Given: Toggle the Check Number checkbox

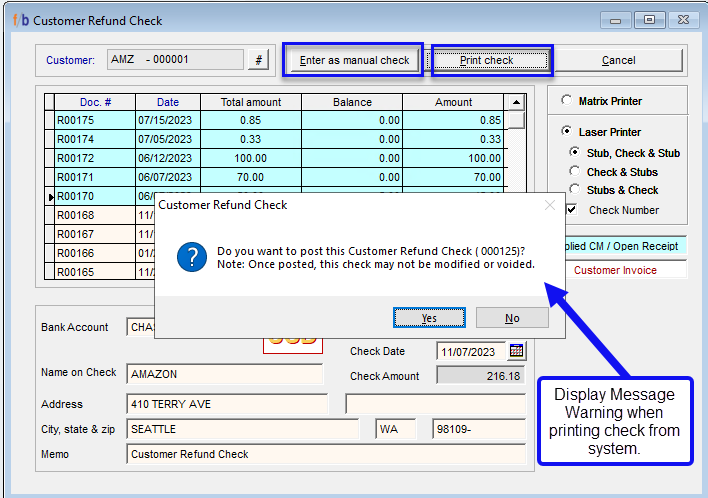Looking at the screenshot, I should pyautogui.click(x=572, y=210).
